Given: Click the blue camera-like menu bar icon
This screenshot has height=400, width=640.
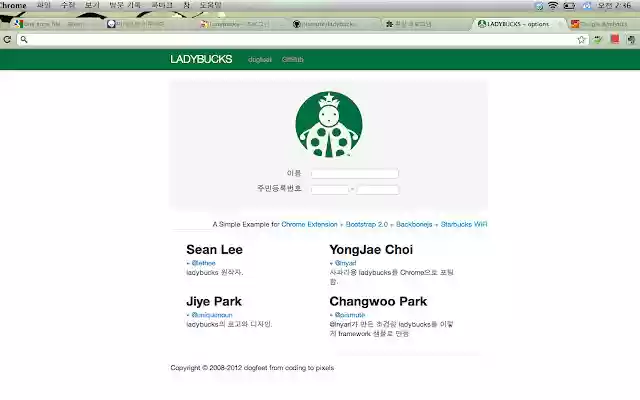Looking at the screenshot, I should (587, 5).
